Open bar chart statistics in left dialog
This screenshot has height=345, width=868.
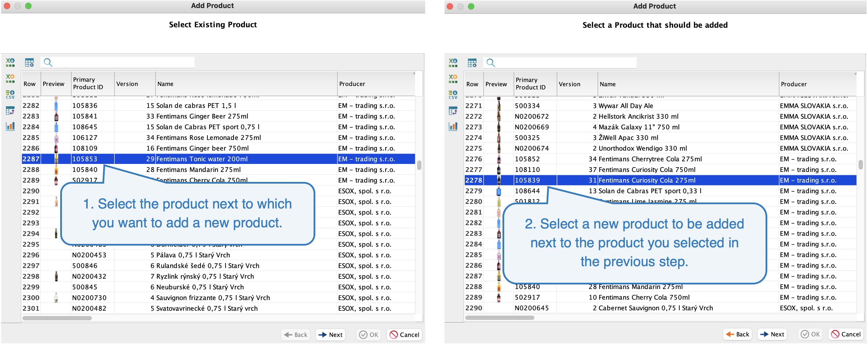tap(10, 127)
